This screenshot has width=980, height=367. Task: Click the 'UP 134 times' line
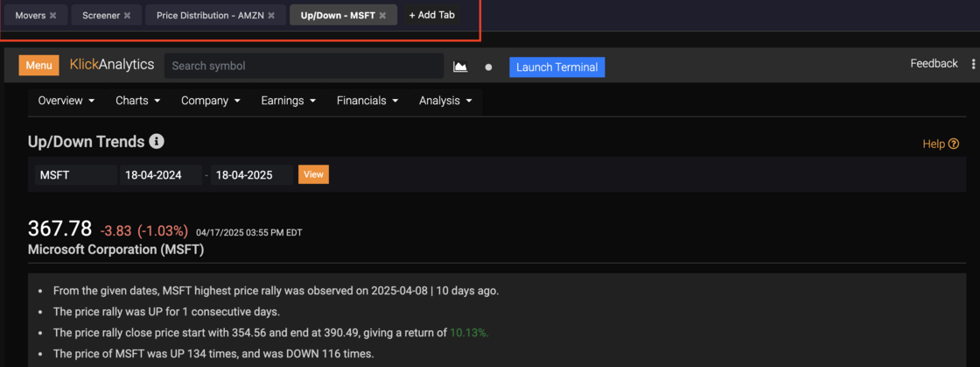(213, 354)
